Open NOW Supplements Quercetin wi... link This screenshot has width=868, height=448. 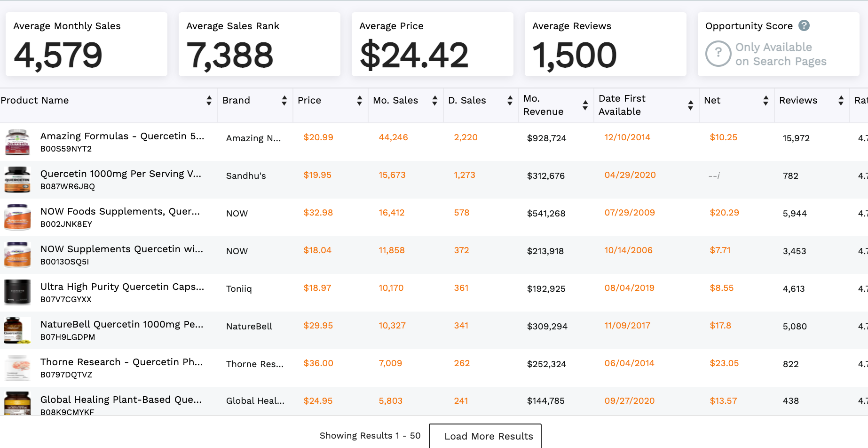(x=122, y=249)
